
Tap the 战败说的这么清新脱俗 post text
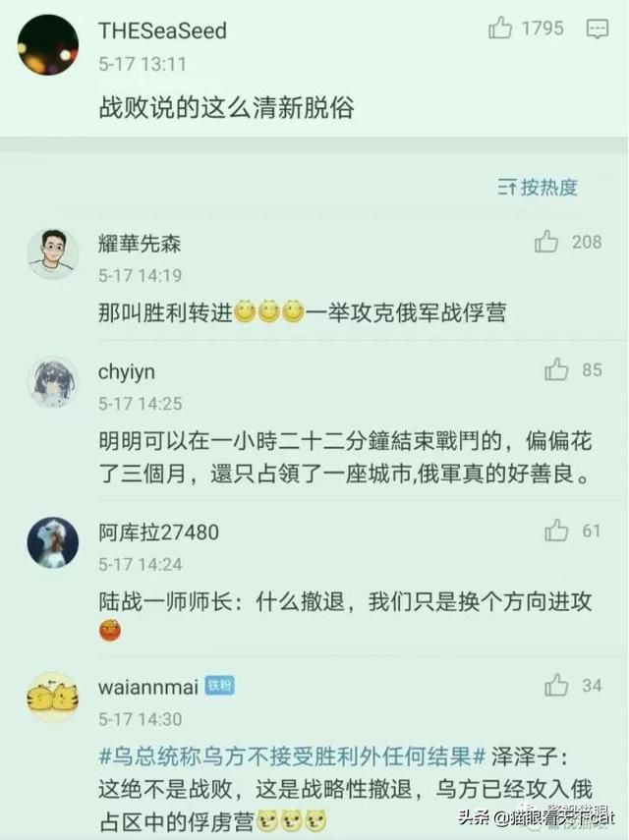click(x=226, y=108)
